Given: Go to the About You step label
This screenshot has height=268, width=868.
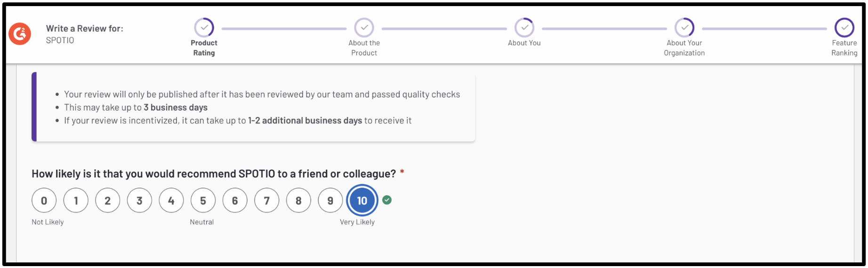Looking at the screenshot, I should click(524, 43).
